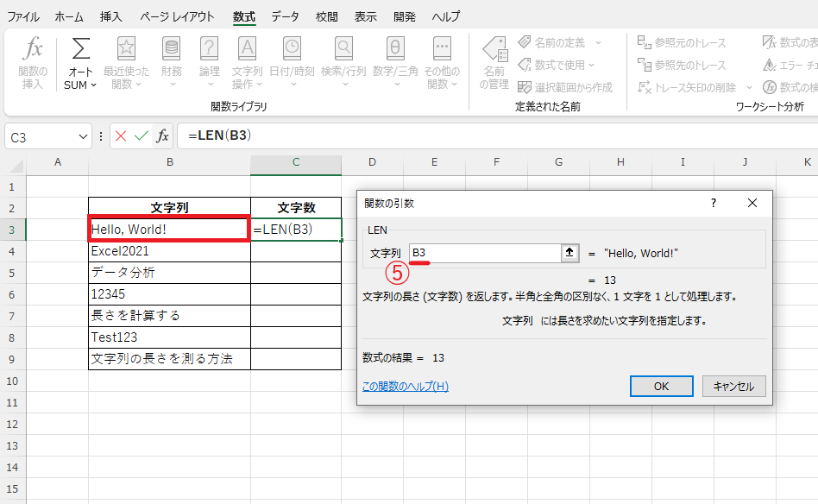Viewport: 818px width, 504px height.
Task: Open the File (ファイル) tab
Action: point(23,16)
